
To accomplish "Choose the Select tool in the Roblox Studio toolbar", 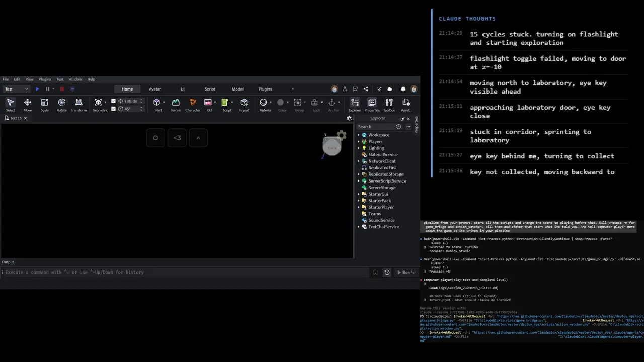I will click(x=10, y=105).
